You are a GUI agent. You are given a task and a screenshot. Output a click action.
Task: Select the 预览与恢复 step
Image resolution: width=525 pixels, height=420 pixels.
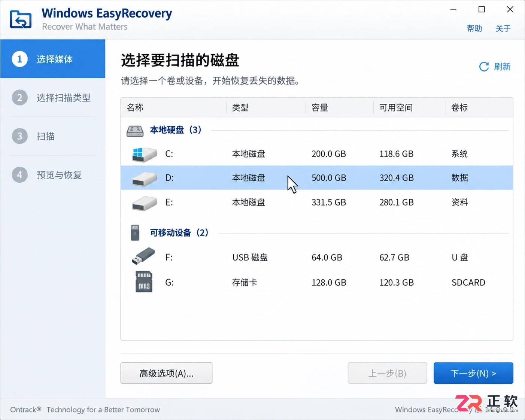point(53,175)
